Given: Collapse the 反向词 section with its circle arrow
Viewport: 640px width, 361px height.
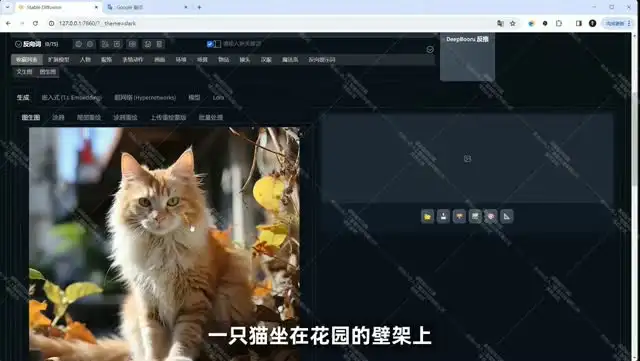Looking at the screenshot, I should pyautogui.click(x=18, y=44).
